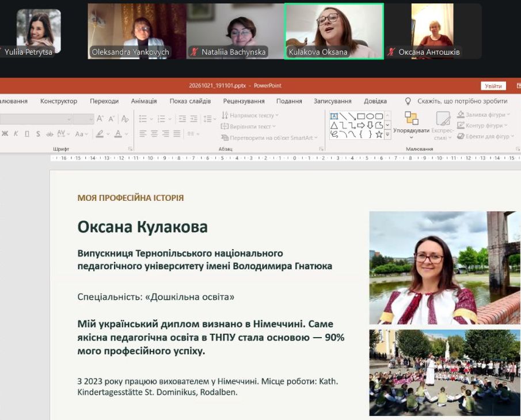The width and height of the screenshot is (521, 420).
Task: Toggle underline formatting in Шрифт group
Action: (27, 134)
